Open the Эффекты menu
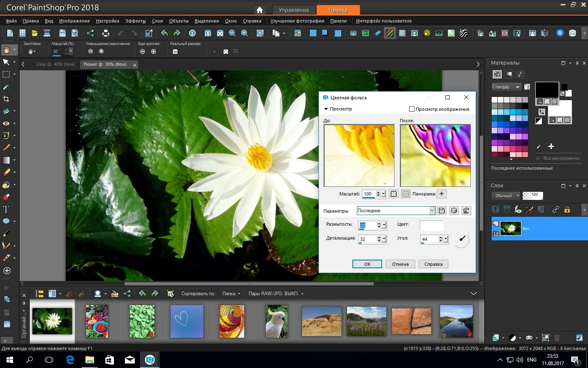The width and height of the screenshot is (588, 368). [x=135, y=21]
